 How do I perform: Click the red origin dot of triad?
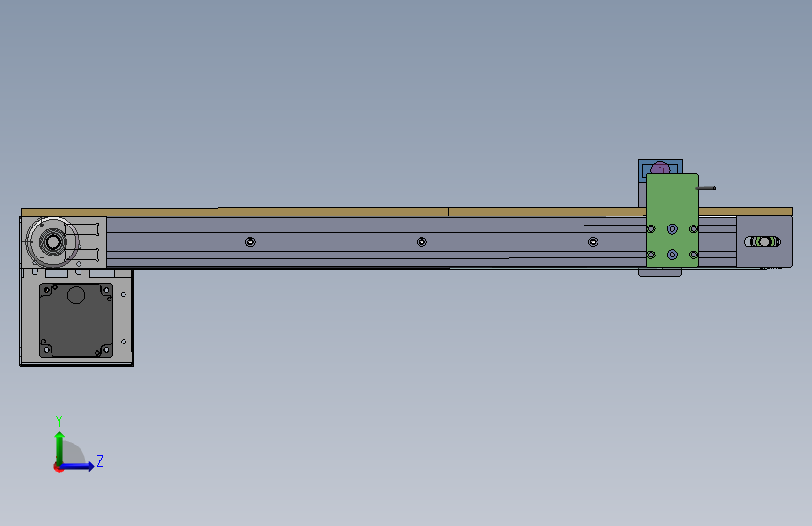[x=58, y=467]
